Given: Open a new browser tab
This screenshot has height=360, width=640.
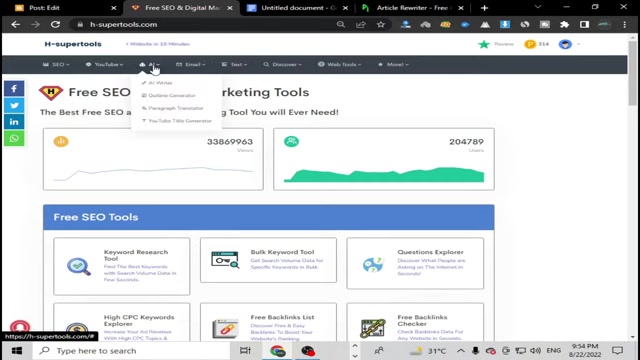Looking at the screenshot, I should click(x=484, y=8).
